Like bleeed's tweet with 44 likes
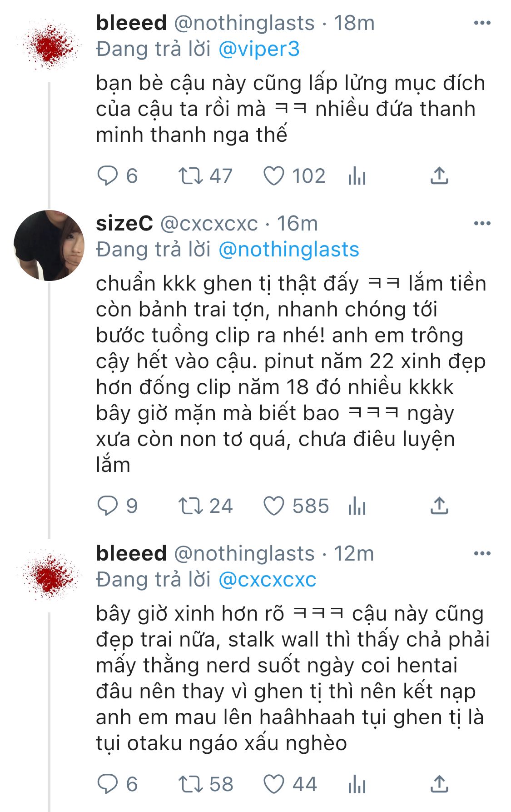The image size is (511, 812). tap(274, 784)
